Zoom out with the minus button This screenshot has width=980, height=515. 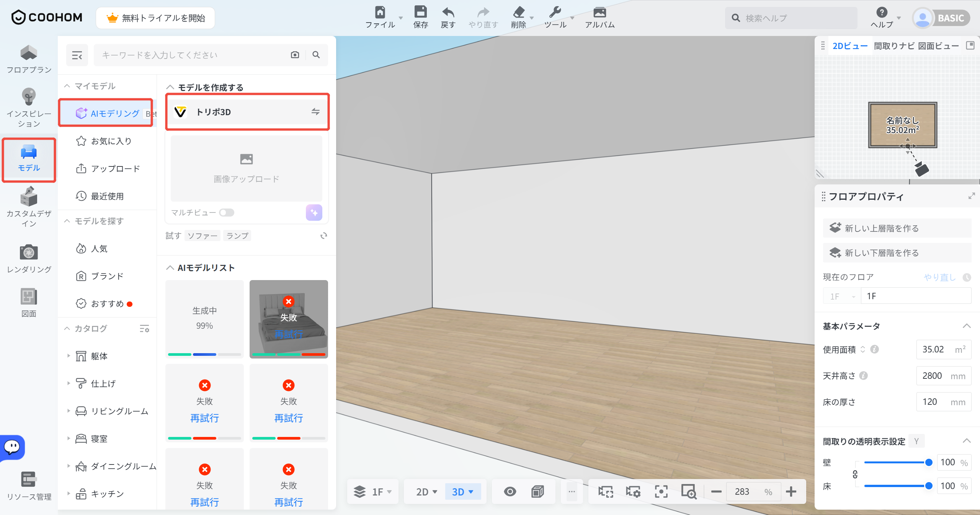pos(716,492)
